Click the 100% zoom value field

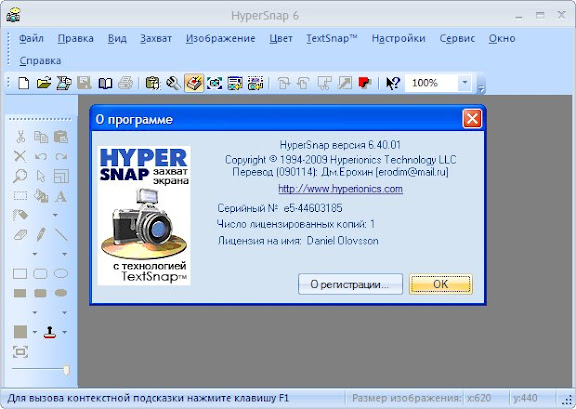pyautogui.click(x=431, y=83)
